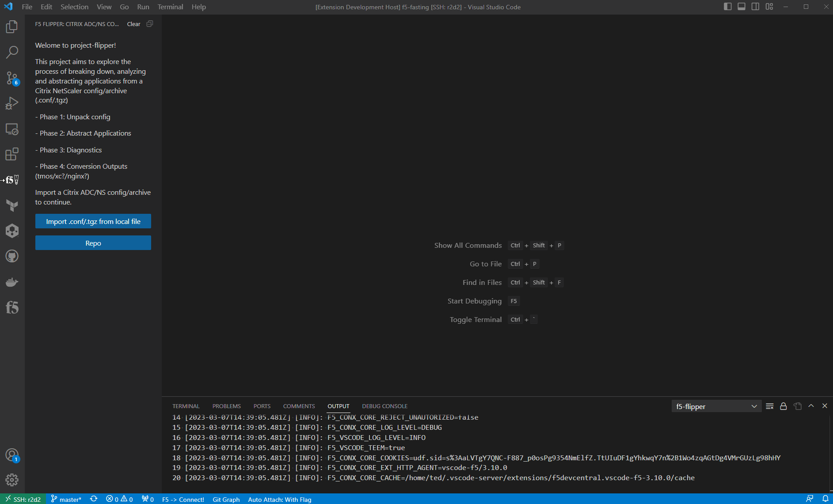Open Git Graph from status bar
The image size is (833, 504).
[226, 499]
